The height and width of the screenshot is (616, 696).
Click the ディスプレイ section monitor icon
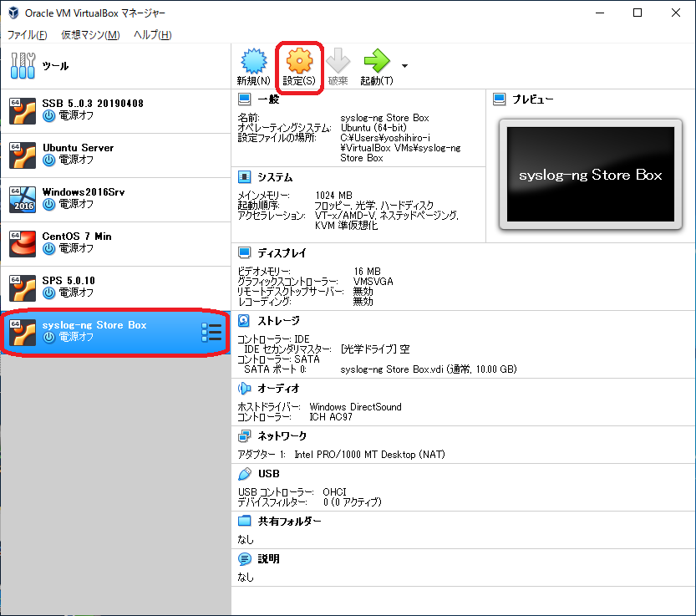coord(245,252)
